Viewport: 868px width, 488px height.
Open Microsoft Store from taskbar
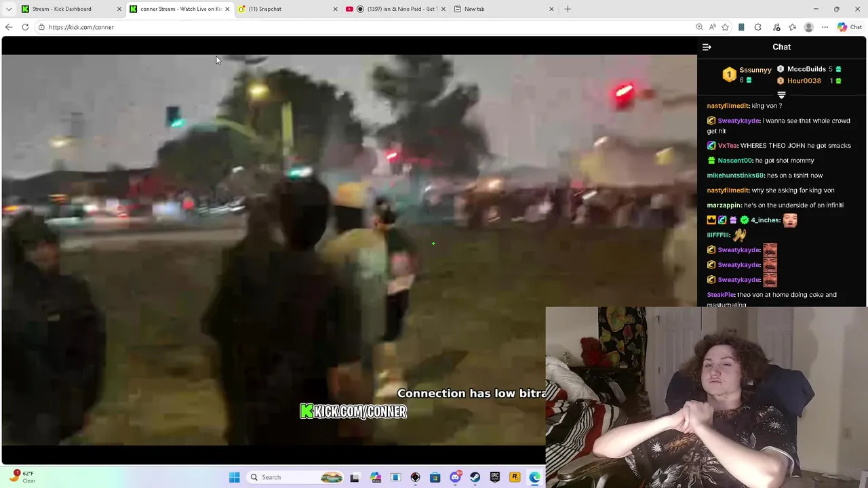tap(435, 477)
